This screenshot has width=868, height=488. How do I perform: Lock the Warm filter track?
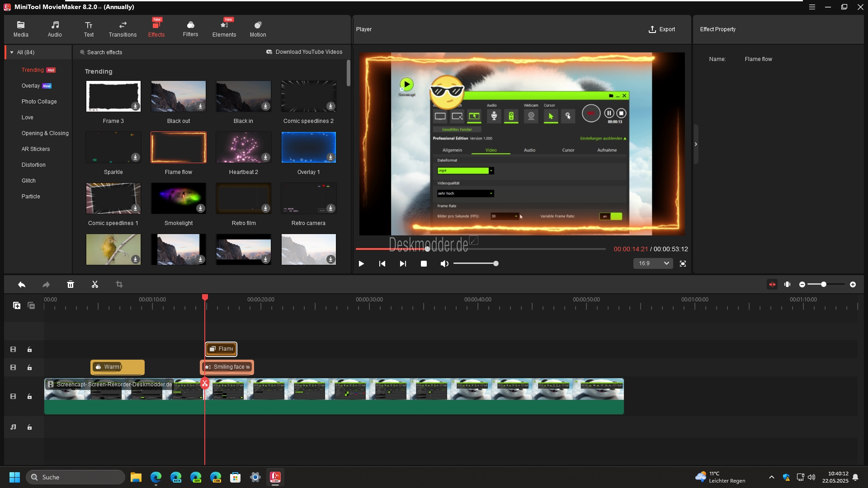point(29,368)
